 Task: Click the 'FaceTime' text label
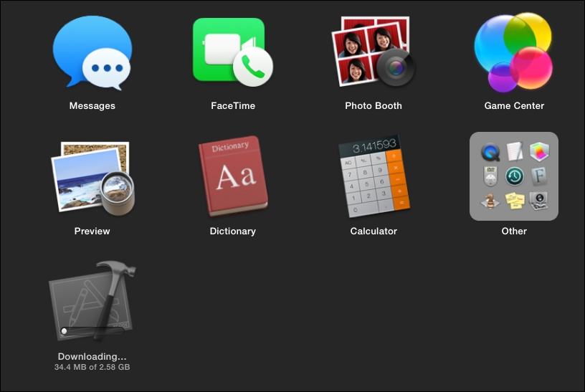233,106
